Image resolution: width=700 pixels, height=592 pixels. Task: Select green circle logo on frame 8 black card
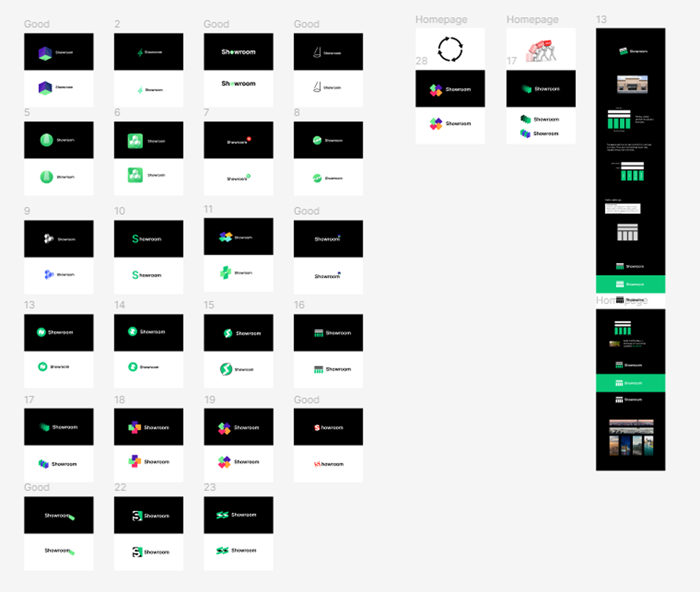click(317, 140)
